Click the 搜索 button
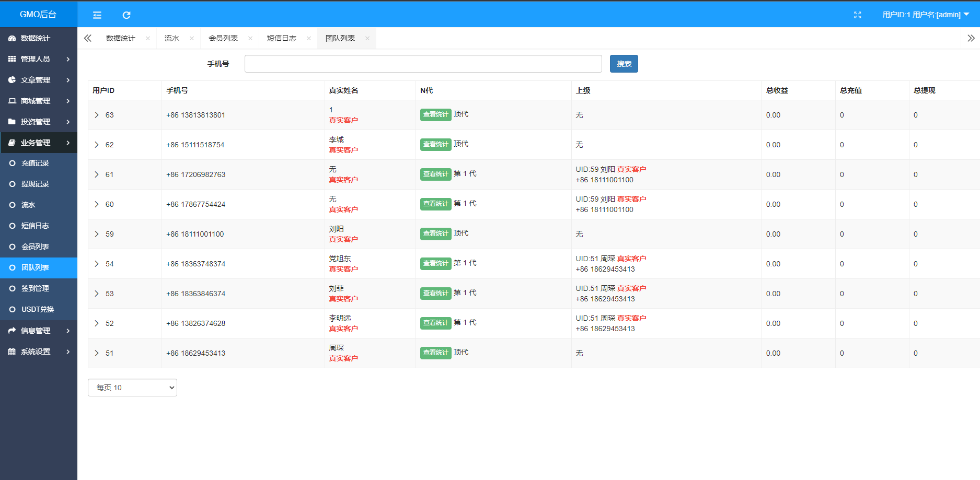The width and height of the screenshot is (980, 480). tap(624, 64)
